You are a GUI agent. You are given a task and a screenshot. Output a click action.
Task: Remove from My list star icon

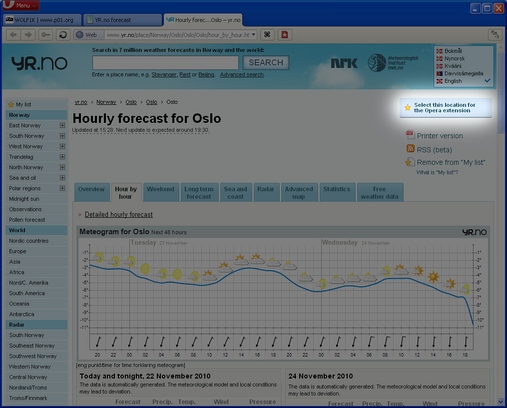pos(409,163)
